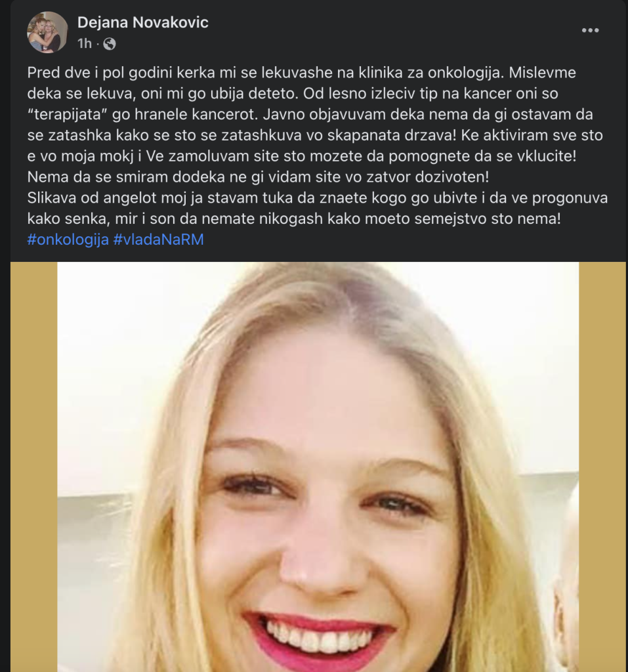Viewport: 628px width, 672px height.
Task: Open the #onkologija hashtag
Action: (68, 240)
